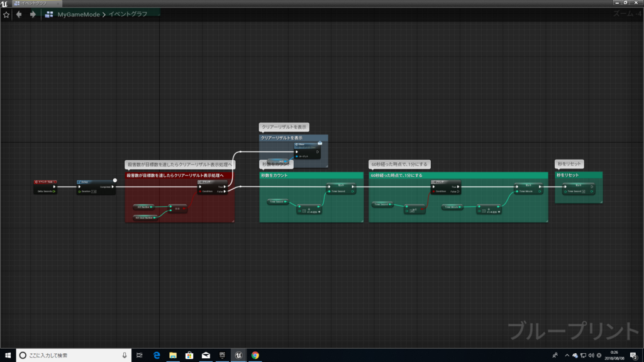Select the Set Time Second node in 秒数をカウント
Viewport: 644px width, 362px height.
tap(341, 188)
